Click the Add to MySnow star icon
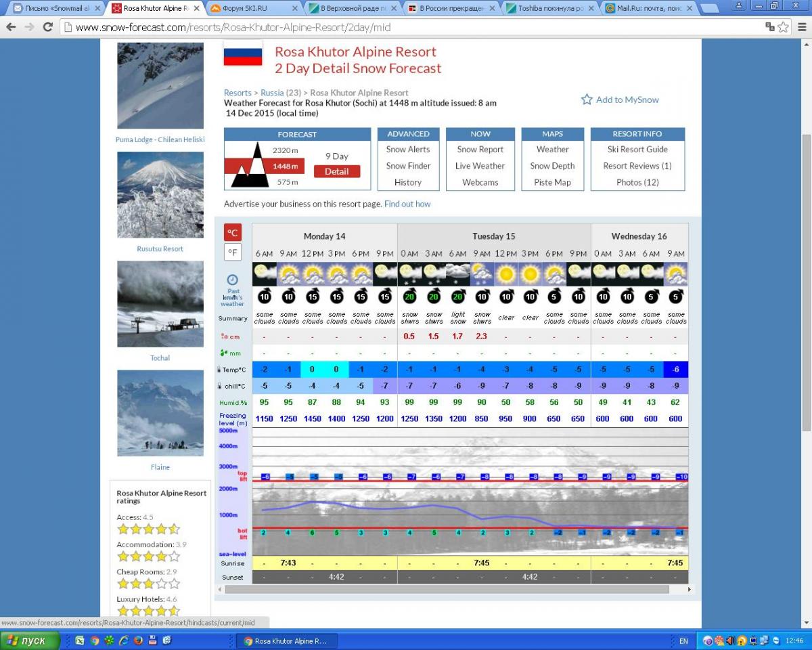 pos(587,100)
